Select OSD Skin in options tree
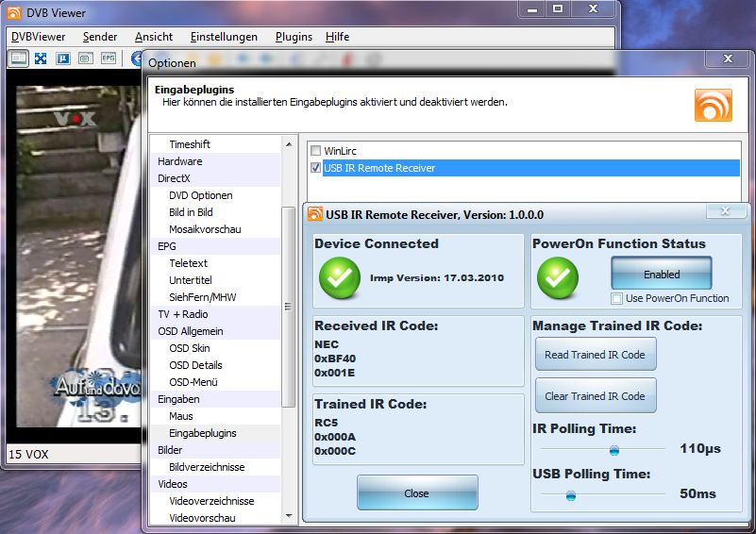This screenshot has height=534, width=756. coord(190,348)
